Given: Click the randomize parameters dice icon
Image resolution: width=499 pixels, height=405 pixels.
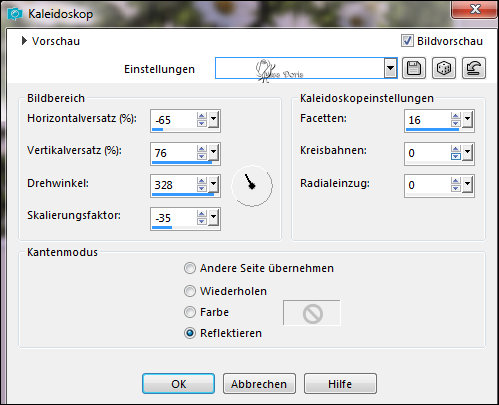Looking at the screenshot, I should tap(444, 68).
